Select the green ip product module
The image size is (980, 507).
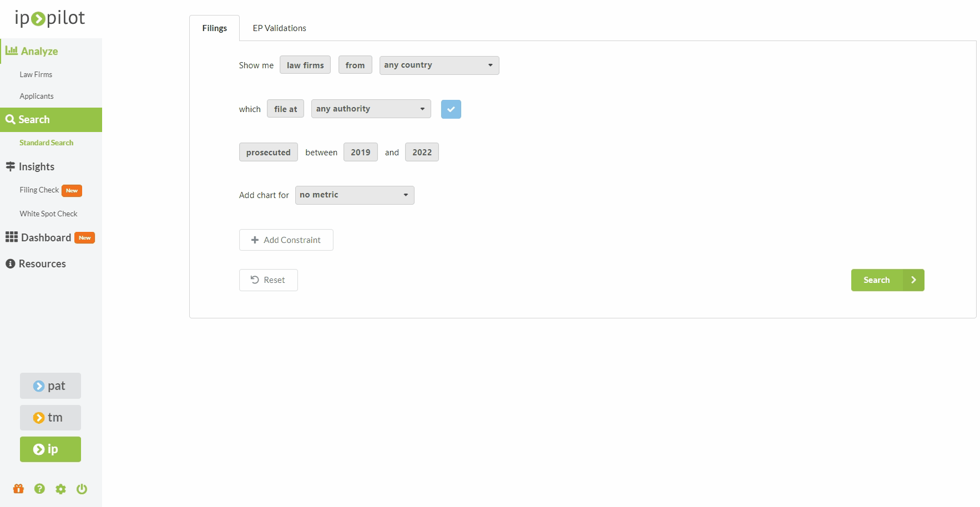click(50, 449)
